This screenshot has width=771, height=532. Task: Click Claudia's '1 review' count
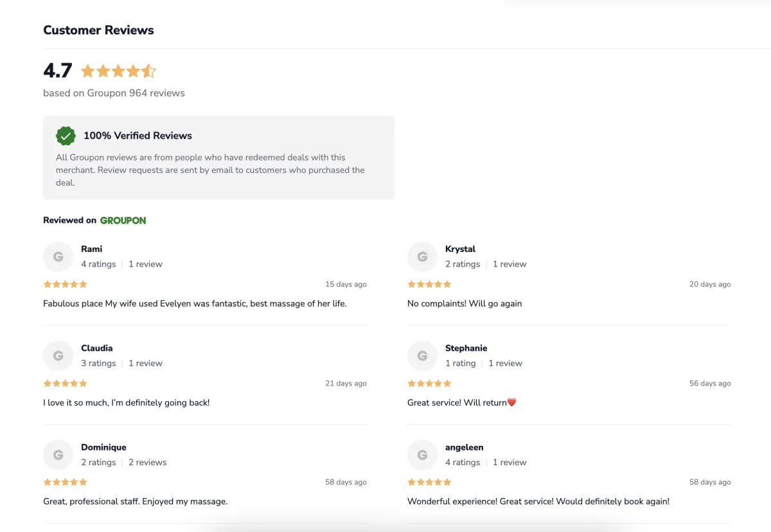click(x=145, y=363)
